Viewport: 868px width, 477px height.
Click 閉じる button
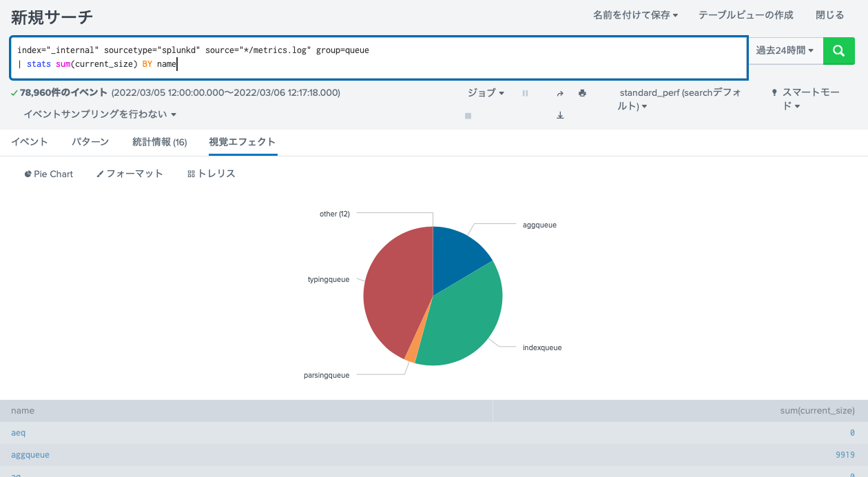click(829, 14)
